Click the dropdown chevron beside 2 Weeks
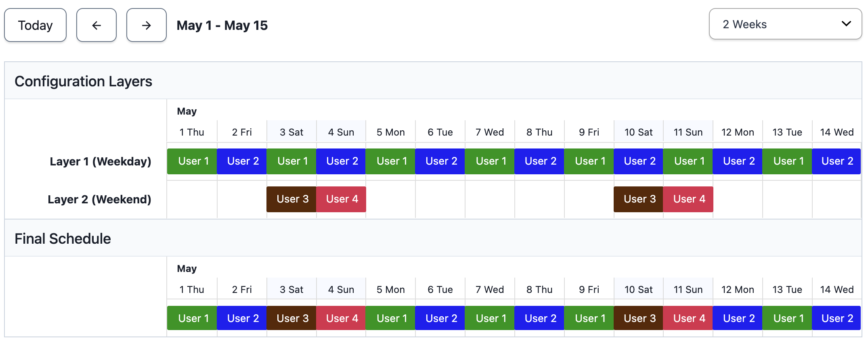868x347 pixels. coord(846,24)
